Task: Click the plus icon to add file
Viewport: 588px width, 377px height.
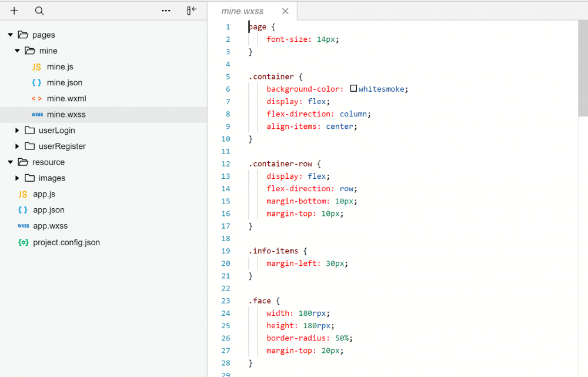Action: (x=14, y=11)
